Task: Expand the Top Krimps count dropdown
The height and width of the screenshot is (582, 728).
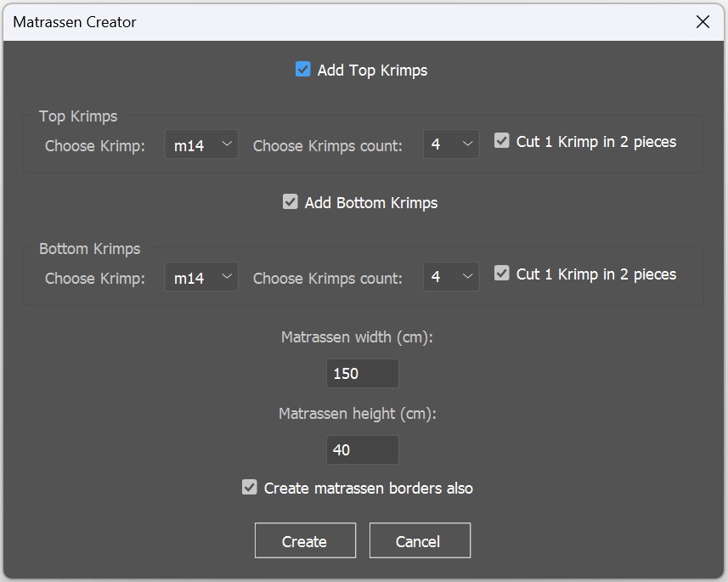Action: tap(451, 145)
